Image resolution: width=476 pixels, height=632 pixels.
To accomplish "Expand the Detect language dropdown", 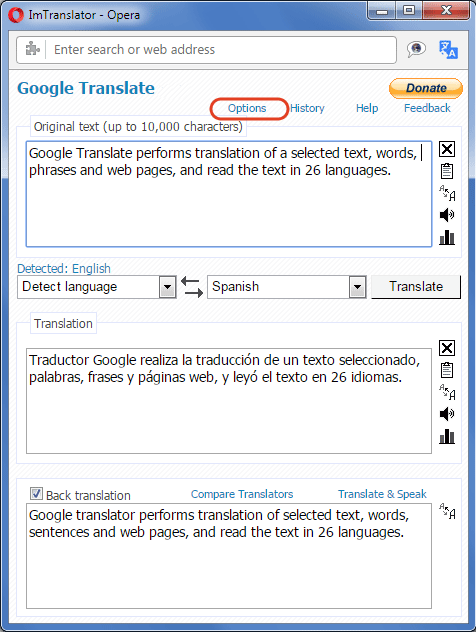I will point(167,287).
